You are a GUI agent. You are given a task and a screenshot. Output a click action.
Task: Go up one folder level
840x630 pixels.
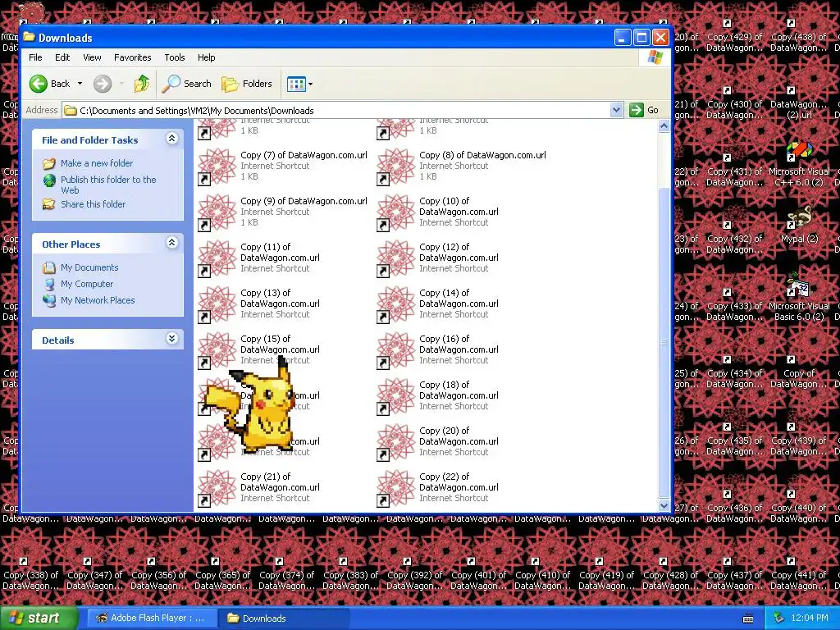142,84
